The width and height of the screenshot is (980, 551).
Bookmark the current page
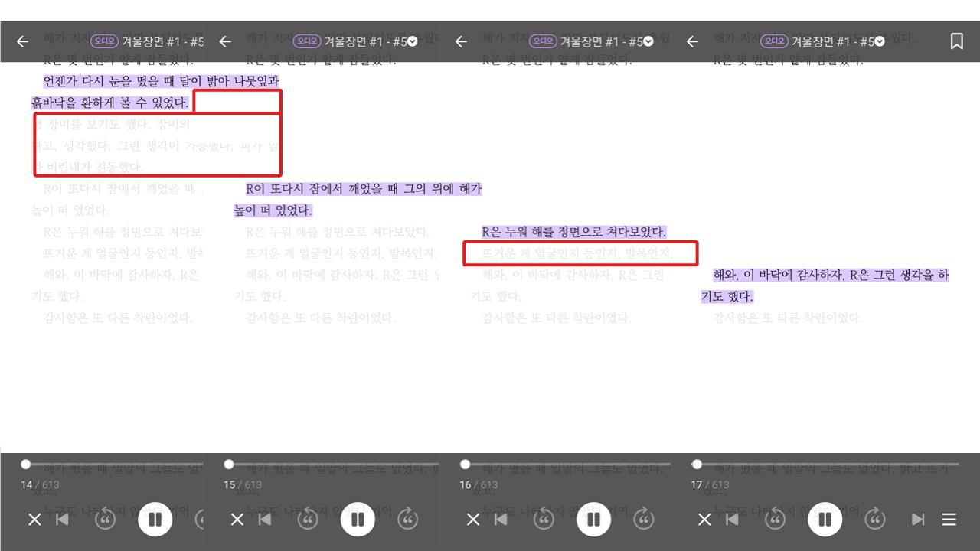957,41
